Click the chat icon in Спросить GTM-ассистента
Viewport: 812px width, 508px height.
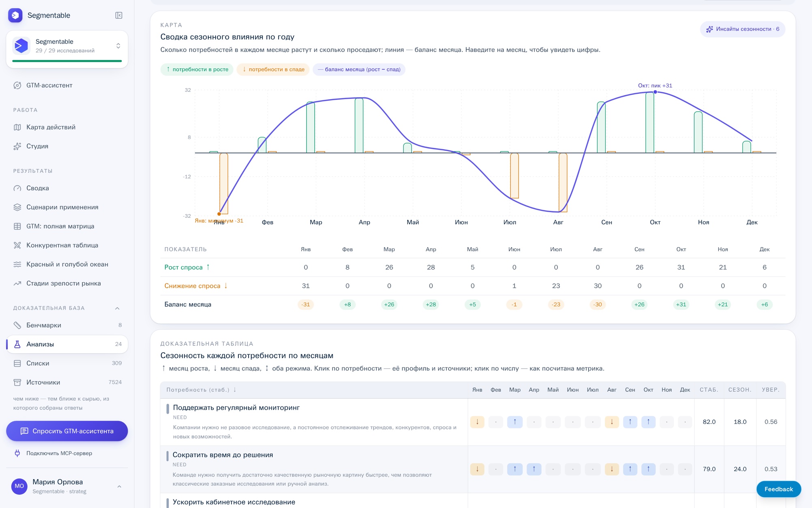point(24,431)
